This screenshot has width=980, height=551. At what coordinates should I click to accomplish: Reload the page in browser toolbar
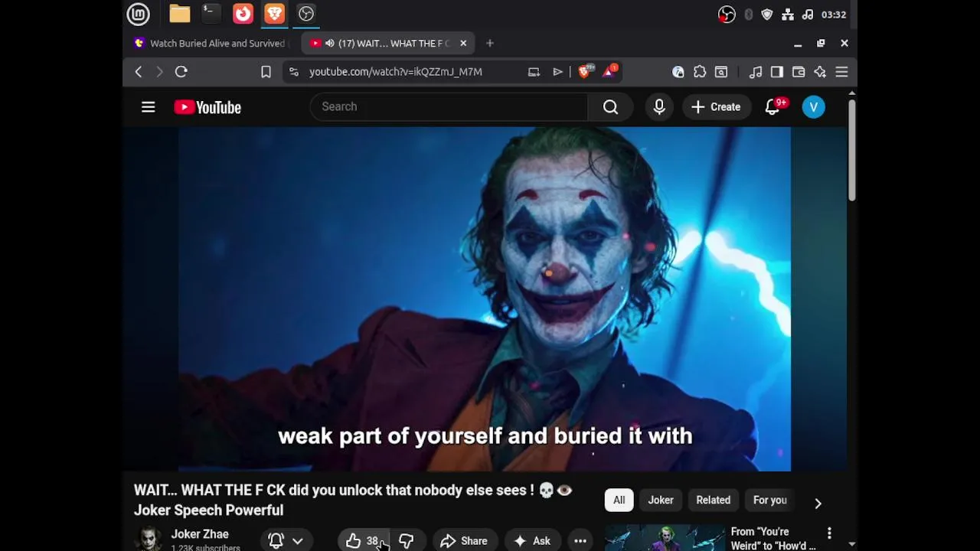pos(181,71)
